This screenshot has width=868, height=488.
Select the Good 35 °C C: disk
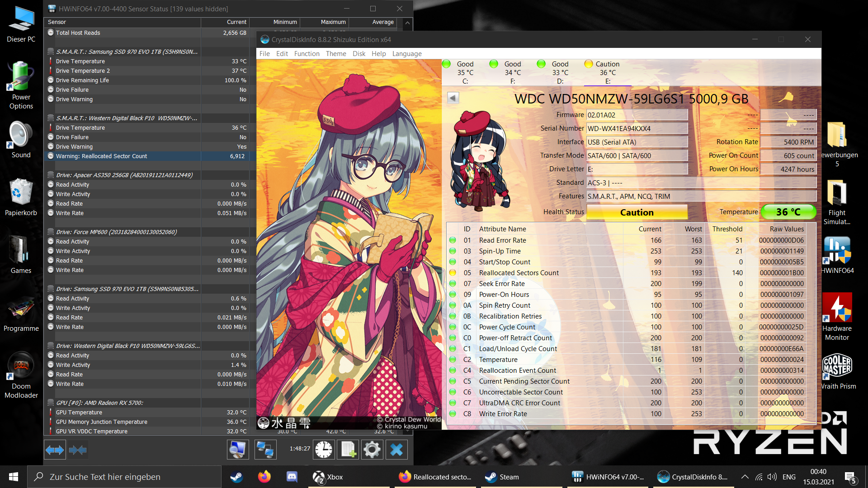coord(465,72)
